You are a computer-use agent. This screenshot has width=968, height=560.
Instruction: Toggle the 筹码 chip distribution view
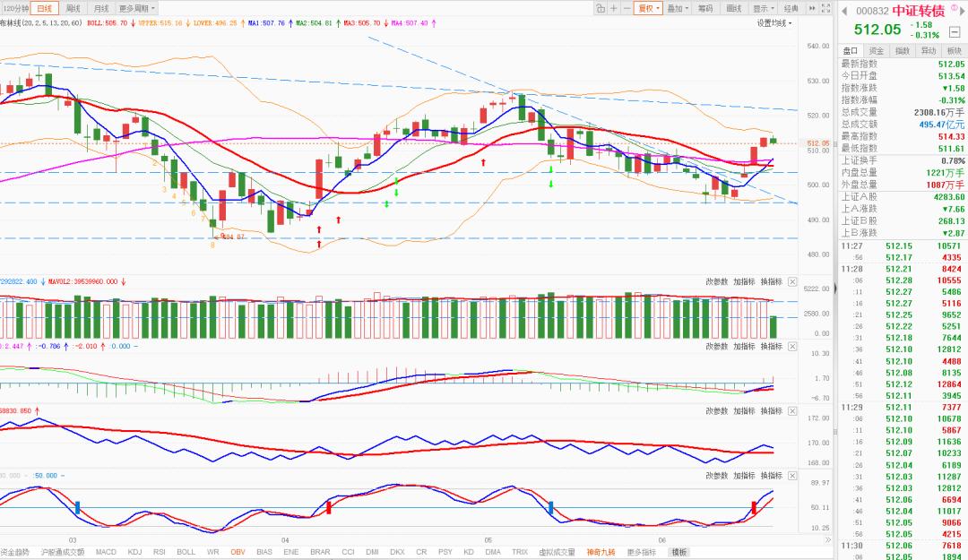coord(705,9)
